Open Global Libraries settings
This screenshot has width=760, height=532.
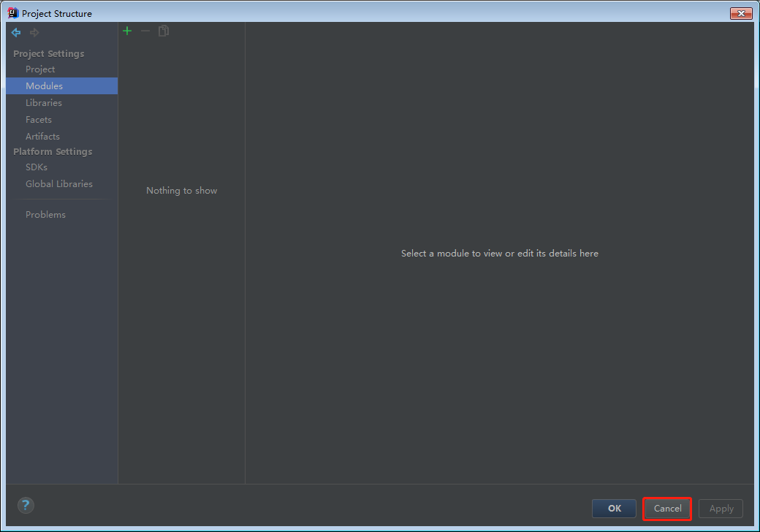point(59,184)
